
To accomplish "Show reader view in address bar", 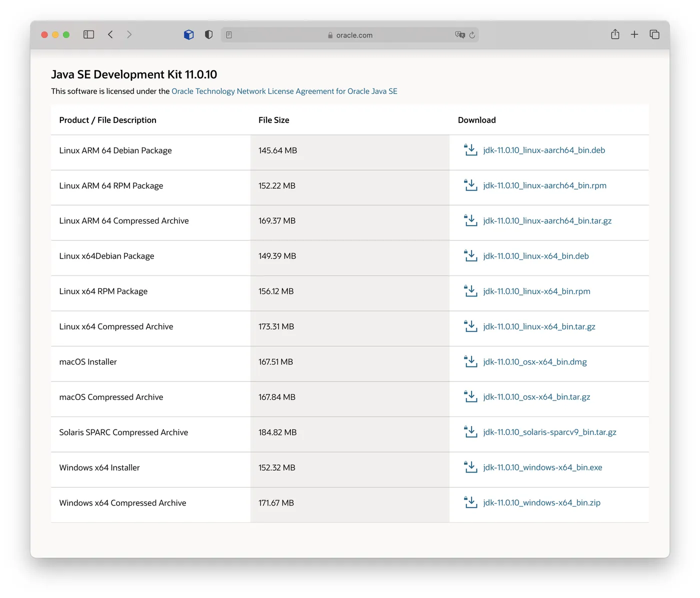I will click(x=229, y=35).
